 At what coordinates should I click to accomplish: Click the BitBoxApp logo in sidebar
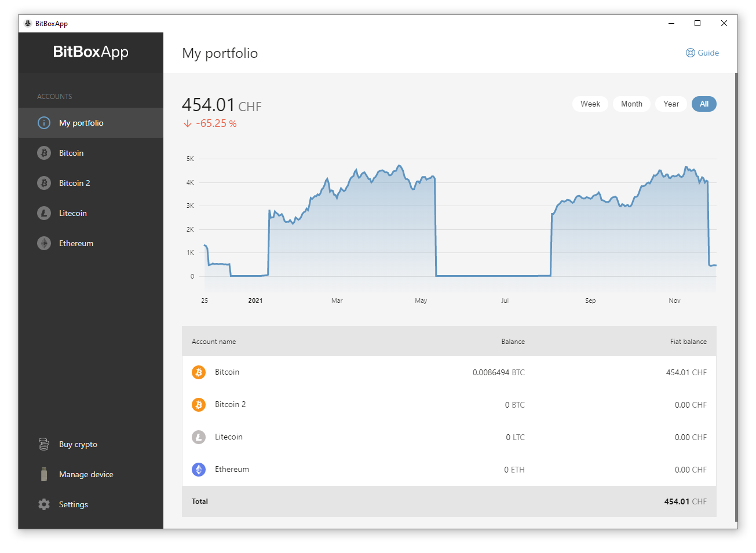coord(90,52)
